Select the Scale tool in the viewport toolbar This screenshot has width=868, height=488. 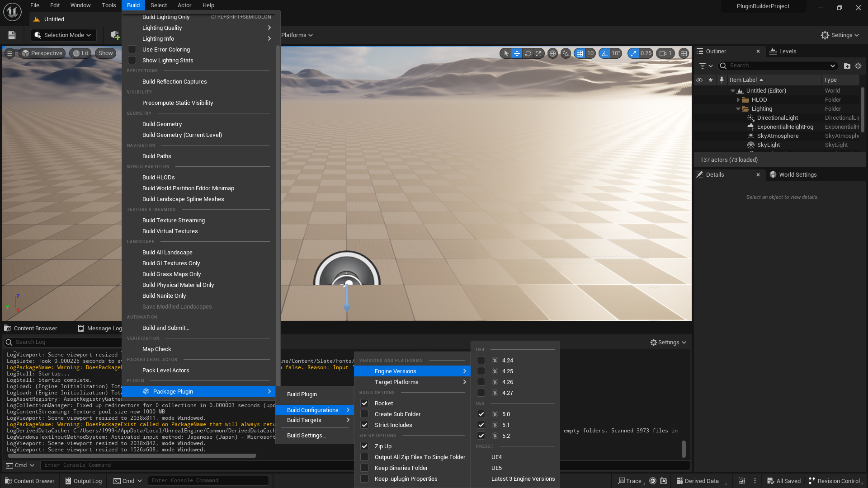tap(539, 53)
